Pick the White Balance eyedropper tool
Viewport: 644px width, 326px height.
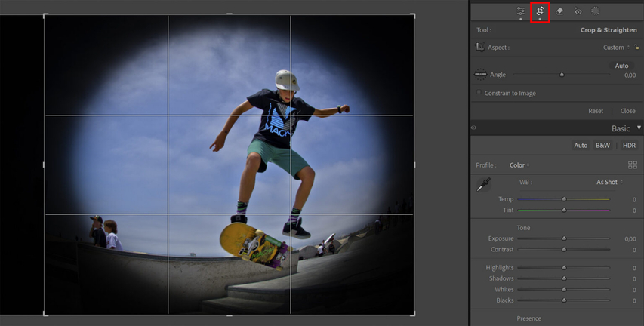(x=483, y=185)
